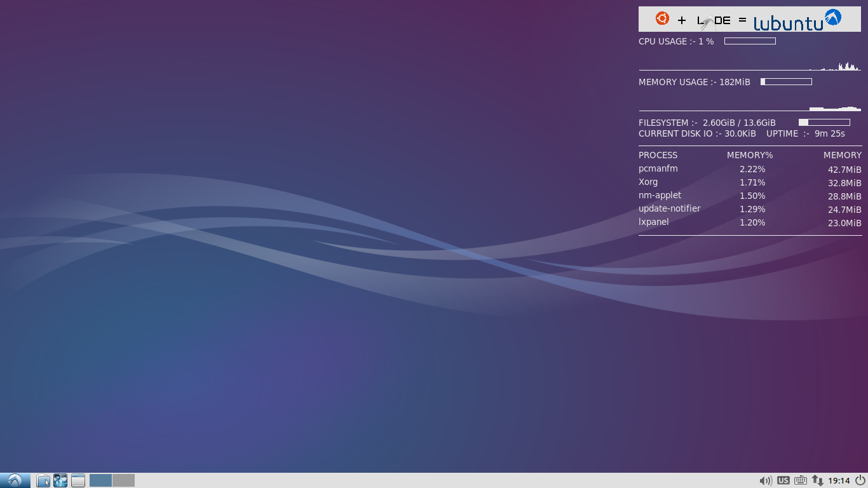Click the lubuntu logo banner
868x488 pixels.
(x=750, y=19)
